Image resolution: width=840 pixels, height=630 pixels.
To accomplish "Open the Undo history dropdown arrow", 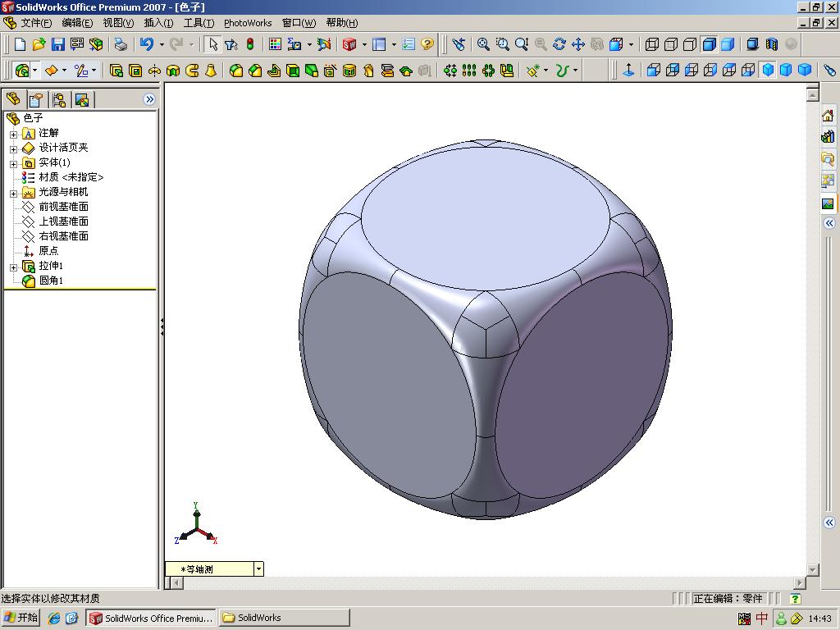I will pos(162,44).
